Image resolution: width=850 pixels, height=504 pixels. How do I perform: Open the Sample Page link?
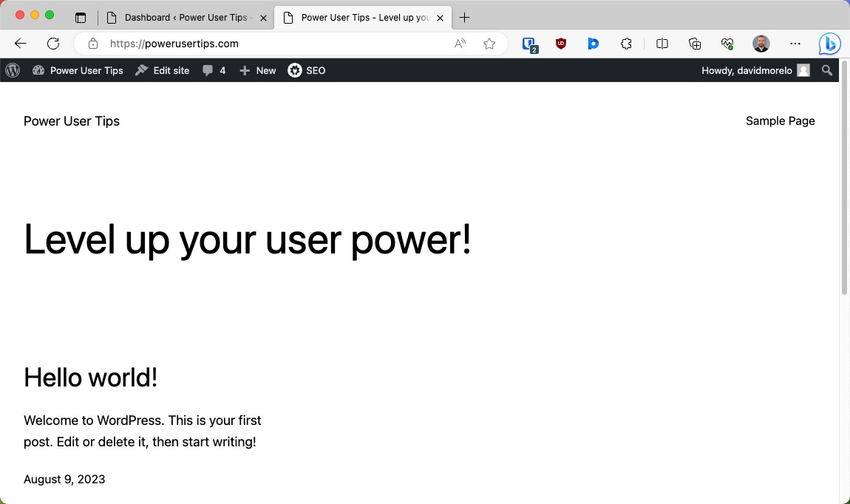(x=781, y=120)
